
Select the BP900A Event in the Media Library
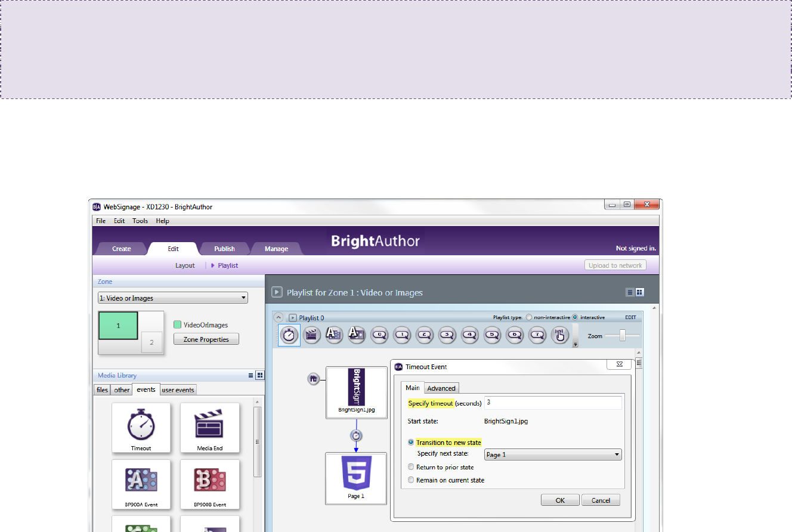[x=141, y=484]
